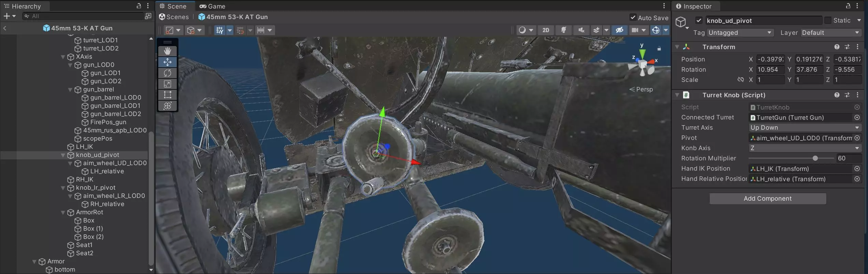Pick object for Connected Turret field
The height and width of the screenshot is (274, 868).
(x=857, y=117)
